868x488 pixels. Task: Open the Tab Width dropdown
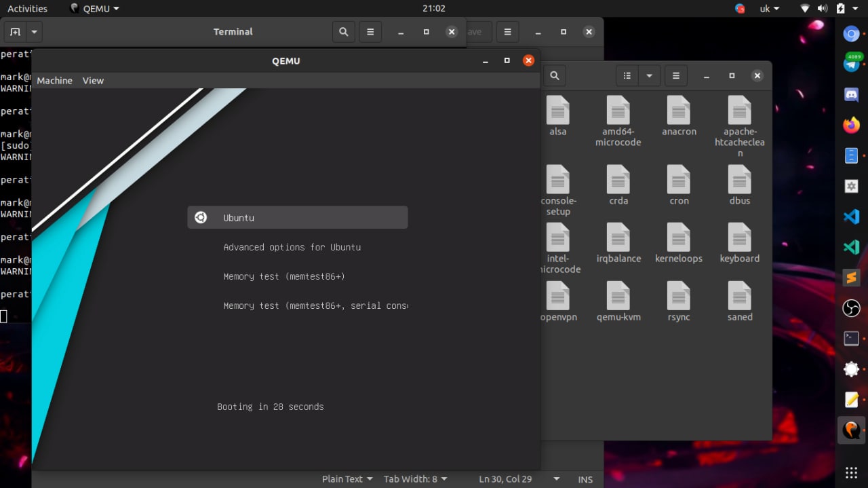(x=415, y=479)
